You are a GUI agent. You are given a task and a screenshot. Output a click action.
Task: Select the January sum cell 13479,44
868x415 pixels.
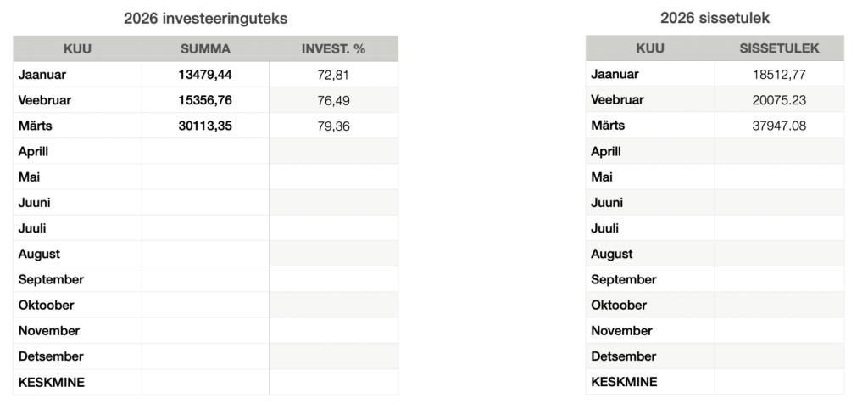click(x=205, y=75)
